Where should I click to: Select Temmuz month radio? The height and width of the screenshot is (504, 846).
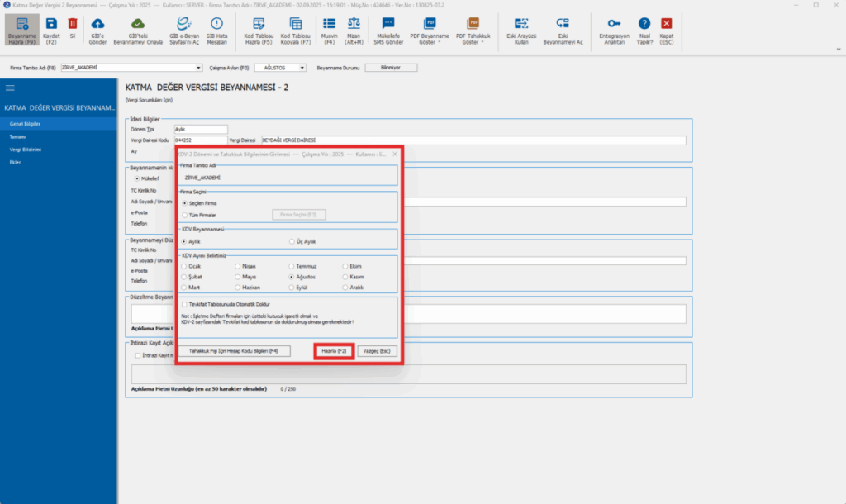click(x=292, y=266)
